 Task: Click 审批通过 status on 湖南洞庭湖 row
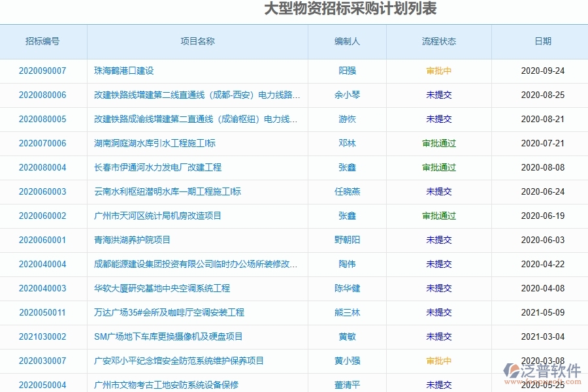(x=438, y=143)
